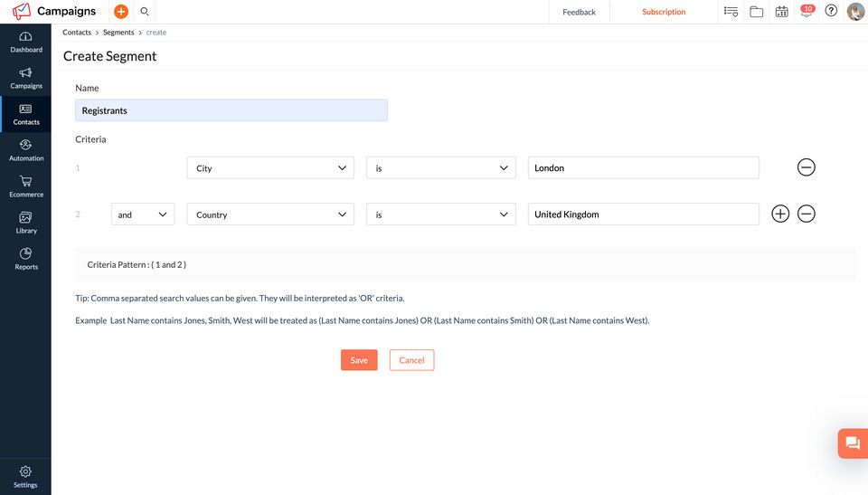This screenshot has height=495, width=868.
Task: Add a new criteria row with the plus icon
Action: (x=780, y=214)
